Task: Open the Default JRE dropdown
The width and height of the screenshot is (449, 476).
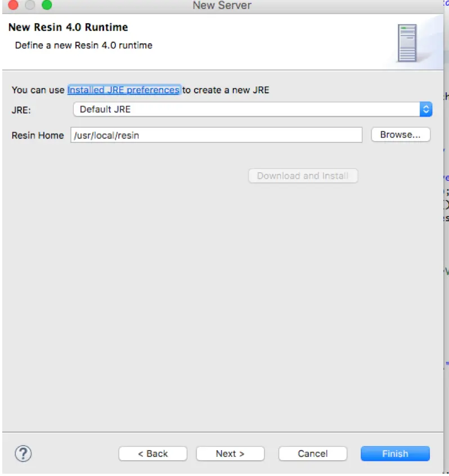Action: click(x=253, y=109)
